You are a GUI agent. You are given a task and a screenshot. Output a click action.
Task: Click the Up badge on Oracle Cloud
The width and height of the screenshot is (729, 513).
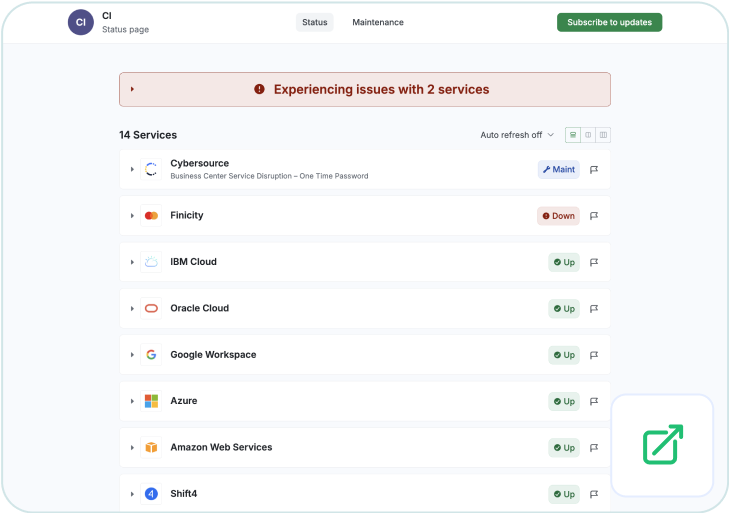click(564, 309)
